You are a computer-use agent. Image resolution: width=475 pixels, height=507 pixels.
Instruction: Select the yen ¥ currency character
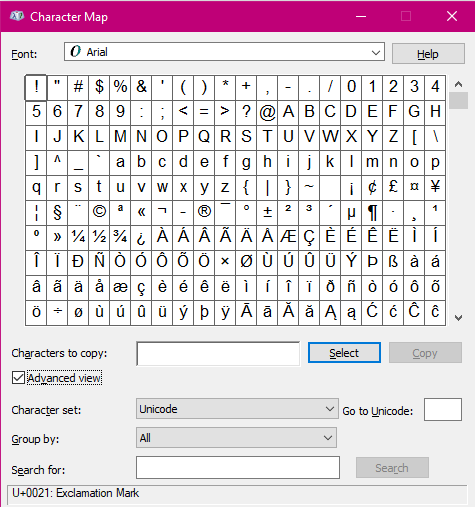(435, 188)
